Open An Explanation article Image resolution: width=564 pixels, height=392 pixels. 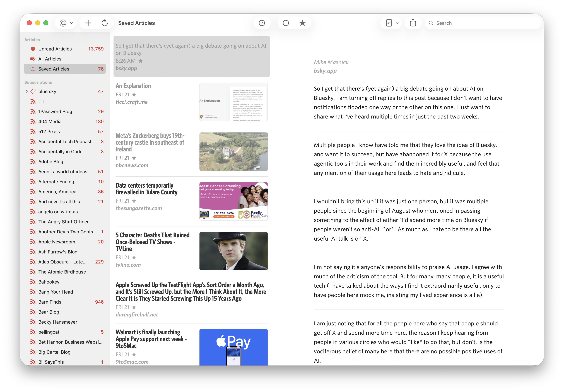point(192,102)
